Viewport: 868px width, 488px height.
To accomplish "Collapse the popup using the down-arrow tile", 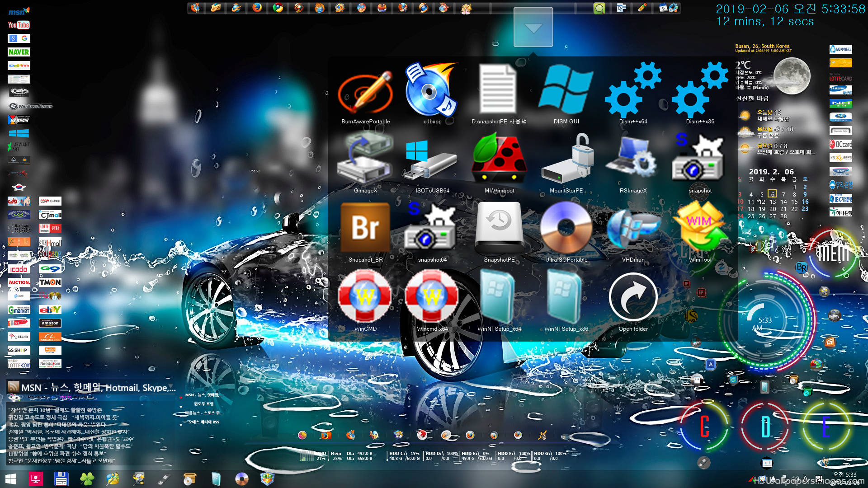I will click(x=533, y=27).
